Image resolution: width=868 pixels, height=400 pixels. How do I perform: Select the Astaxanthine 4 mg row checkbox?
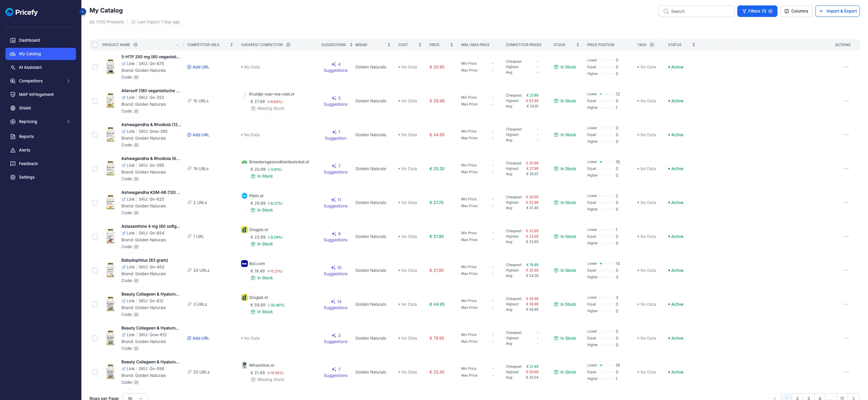click(95, 237)
